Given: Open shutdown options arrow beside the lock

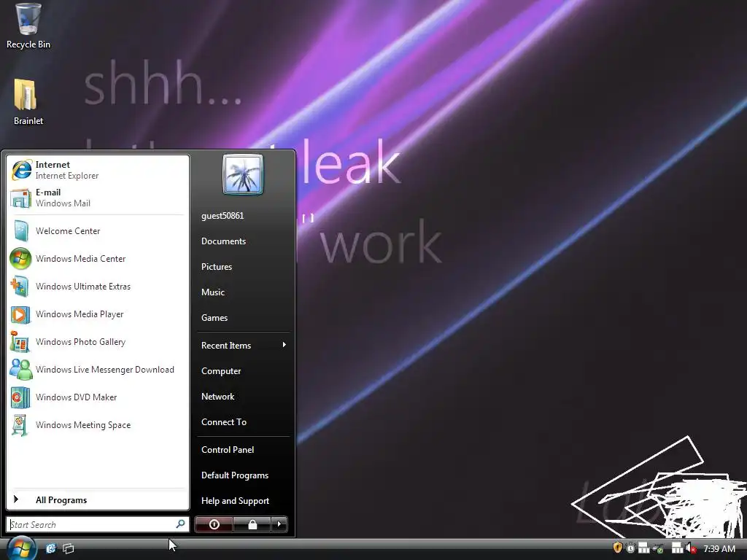Looking at the screenshot, I should [279, 524].
